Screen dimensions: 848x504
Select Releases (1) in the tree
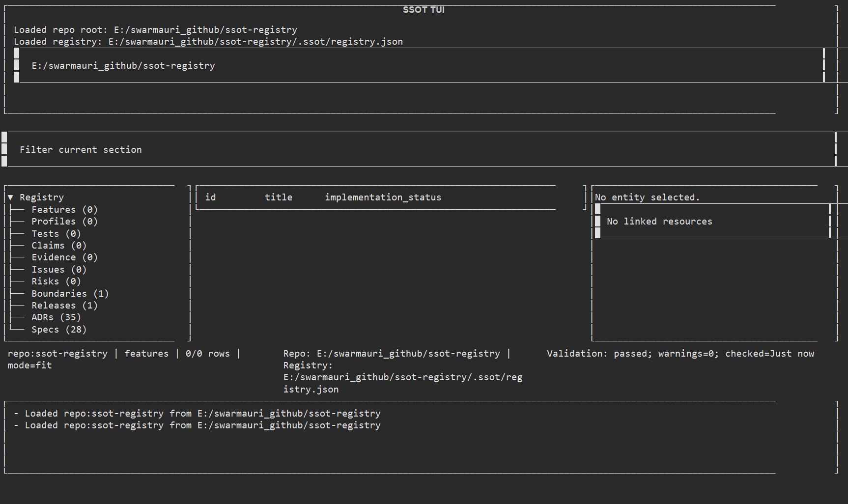[64, 306]
